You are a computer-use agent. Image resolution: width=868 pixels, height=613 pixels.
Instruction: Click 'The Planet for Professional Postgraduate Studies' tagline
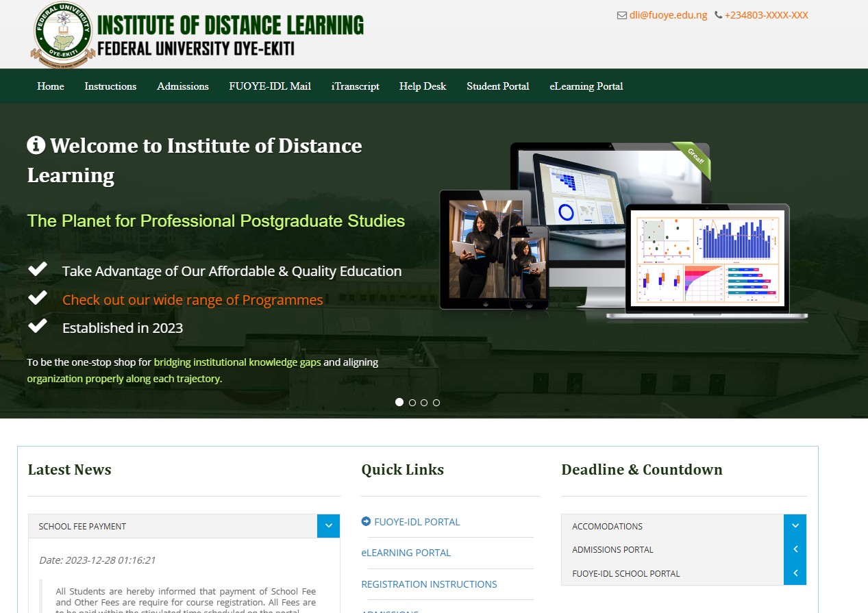[x=216, y=221]
